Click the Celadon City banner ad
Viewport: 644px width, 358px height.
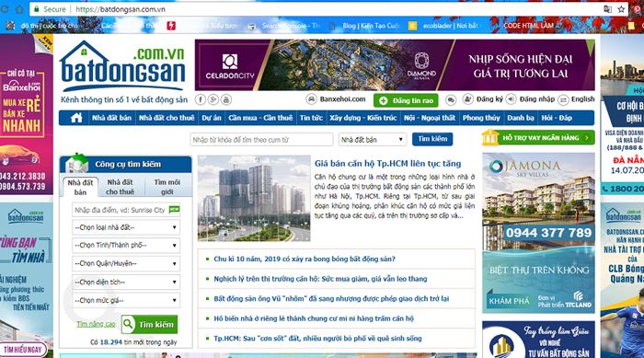(x=395, y=65)
